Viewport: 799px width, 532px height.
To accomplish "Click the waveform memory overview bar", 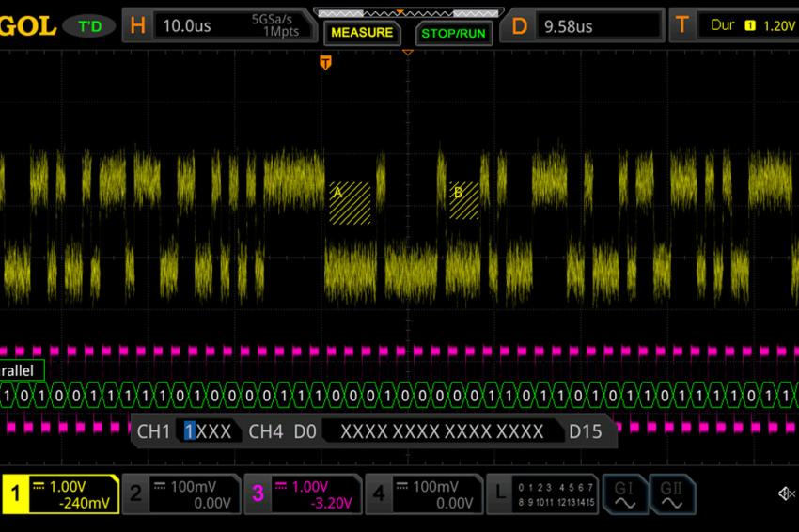I will (x=409, y=13).
